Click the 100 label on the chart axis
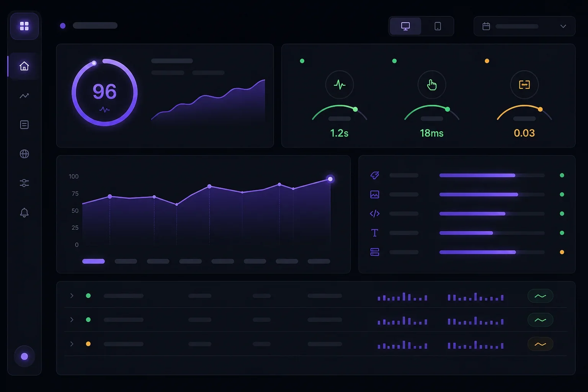 [x=73, y=176]
